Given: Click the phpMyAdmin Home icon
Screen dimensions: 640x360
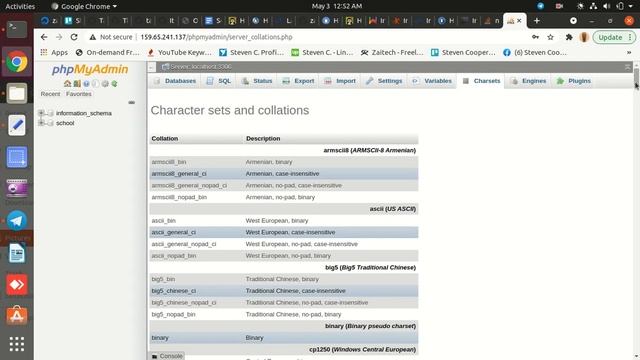Looking at the screenshot, I should (67, 84).
